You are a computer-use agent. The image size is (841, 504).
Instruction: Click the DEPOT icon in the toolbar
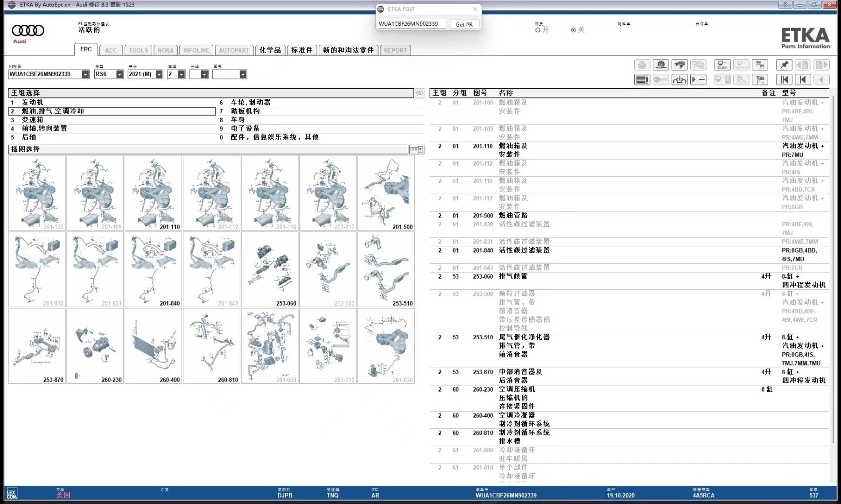tap(741, 65)
